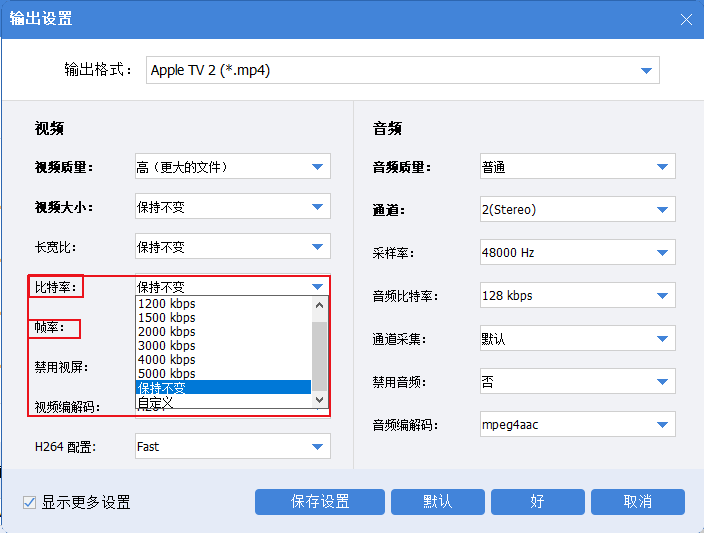Screen dimensions: 704x533
Task: Click the 取消 button
Action: [x=637, y=502]
